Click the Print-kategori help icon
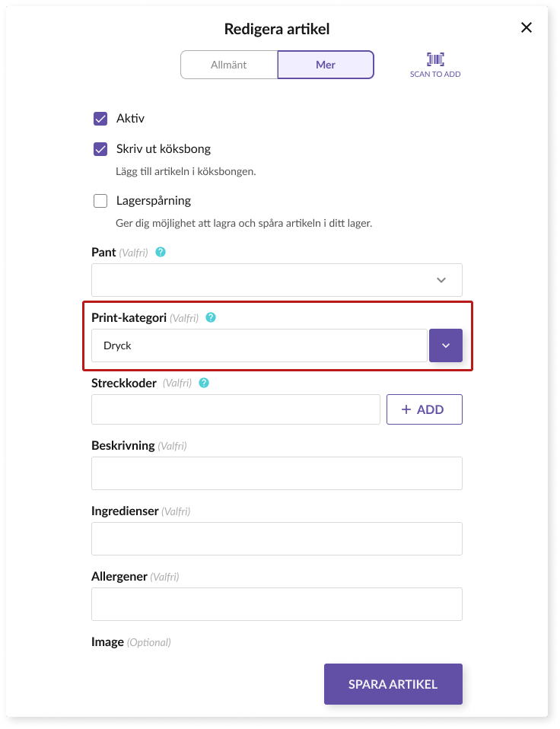The image size is (560, 729). click(211, 317)
